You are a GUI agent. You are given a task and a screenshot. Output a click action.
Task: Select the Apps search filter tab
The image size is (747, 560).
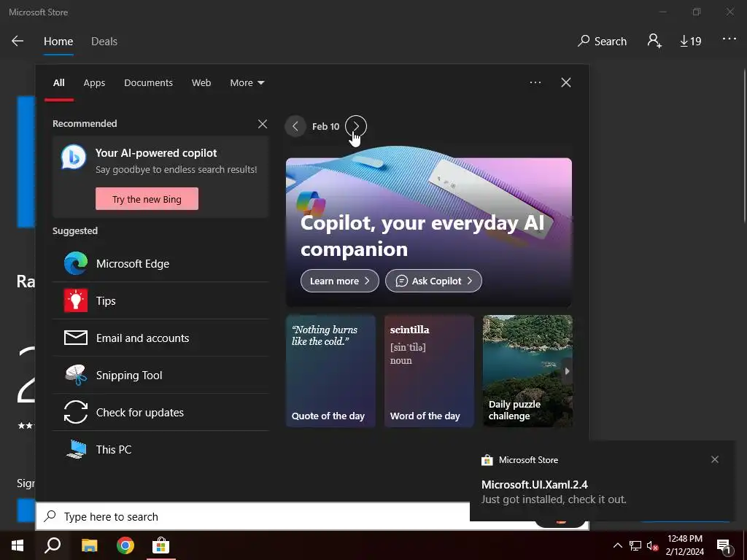tap(94, 83)
